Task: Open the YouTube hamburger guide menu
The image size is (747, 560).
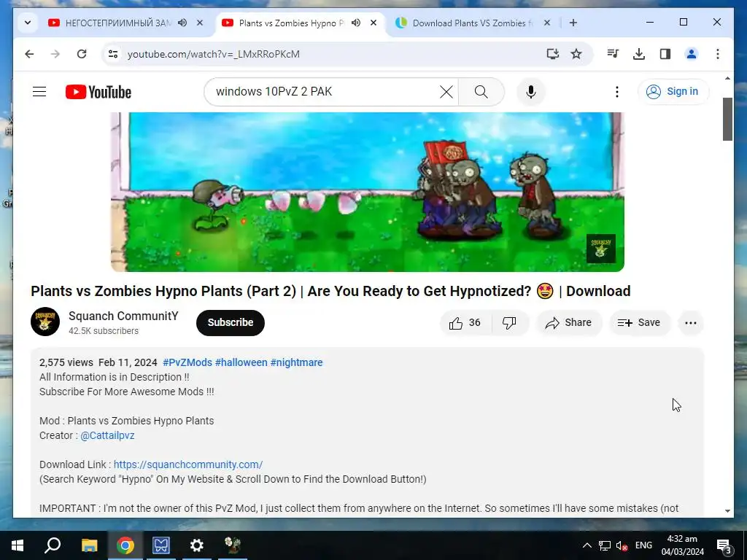Action: coord(39,91)
